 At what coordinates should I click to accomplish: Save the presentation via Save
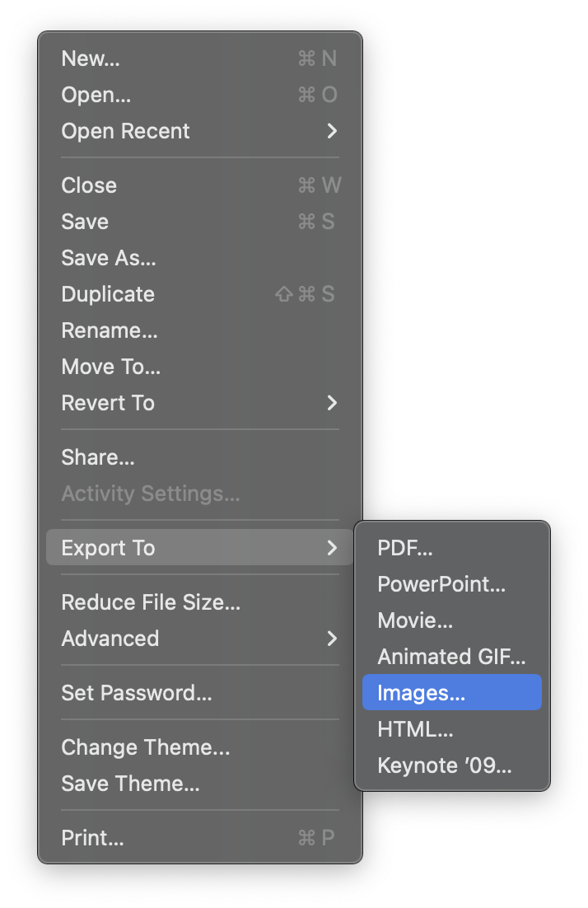click(85, 222)
